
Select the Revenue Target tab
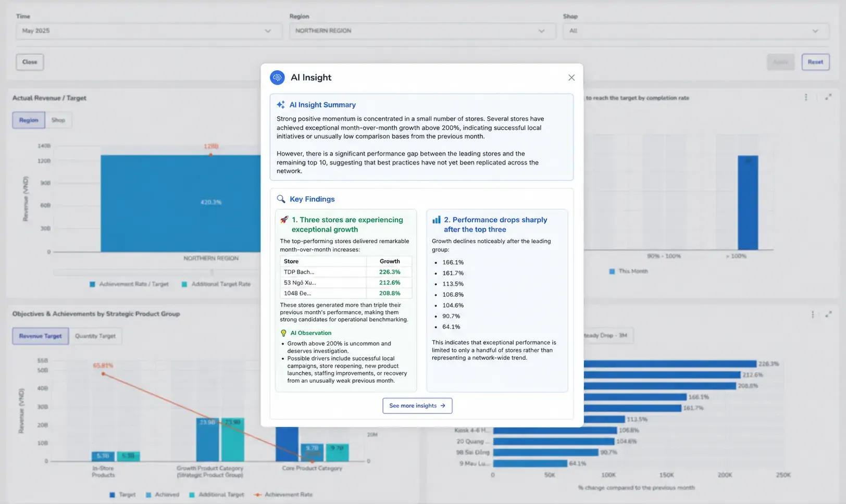[x=40, y=336]
